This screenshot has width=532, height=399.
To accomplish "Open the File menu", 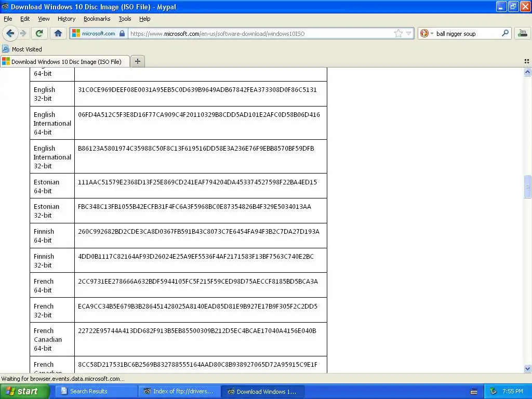I will (x=8, y=19).
